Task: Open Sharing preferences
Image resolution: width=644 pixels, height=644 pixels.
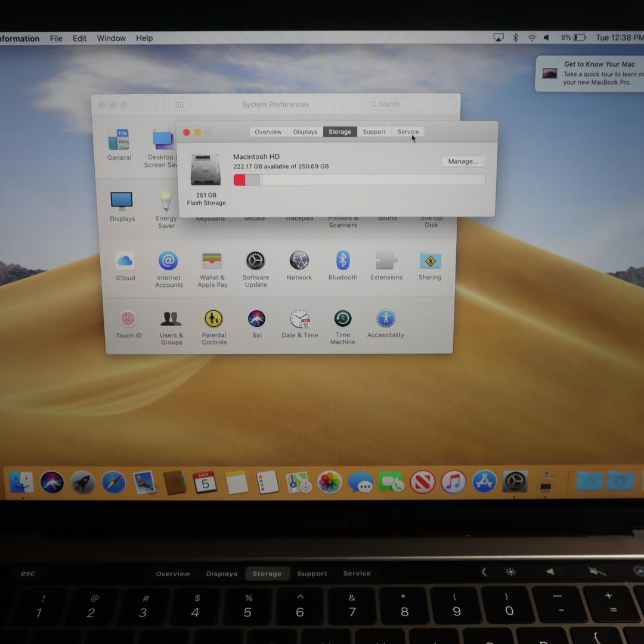Action: point(430,261)
